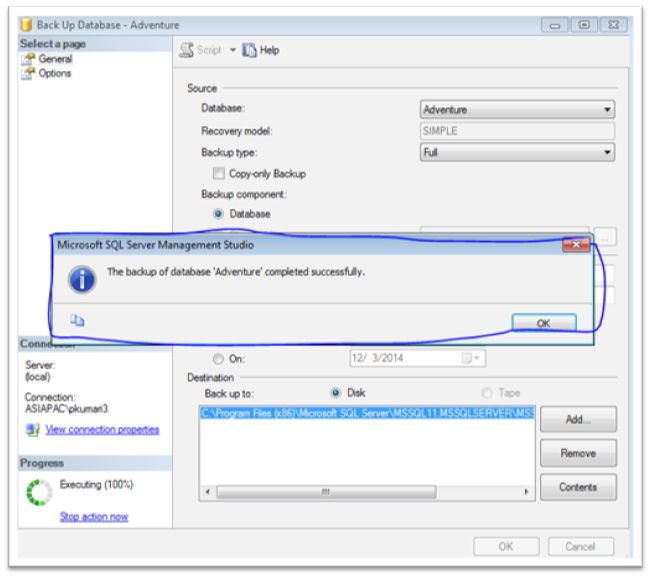This screenshot has height=577, width=650.
Task: Select the On expiry date radio button
Action: coord(218,359)
